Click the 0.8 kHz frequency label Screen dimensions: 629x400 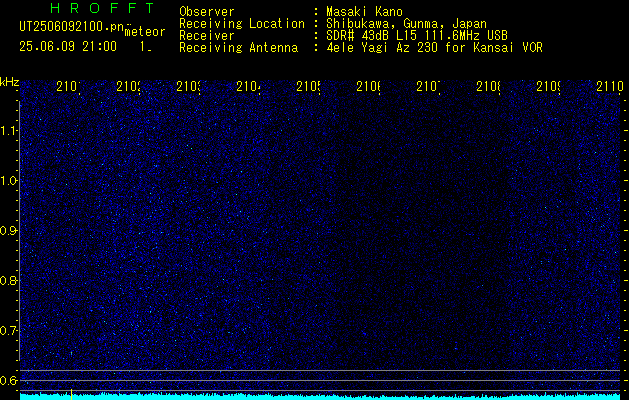tap(8, 280)
